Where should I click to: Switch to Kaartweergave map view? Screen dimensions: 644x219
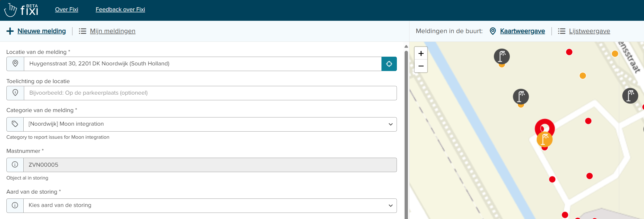[522, 31]
